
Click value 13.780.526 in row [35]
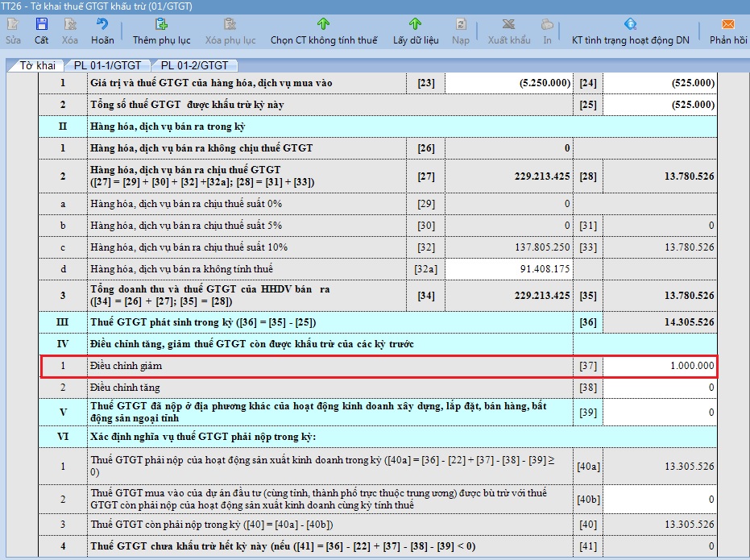(x=689, y=296)
